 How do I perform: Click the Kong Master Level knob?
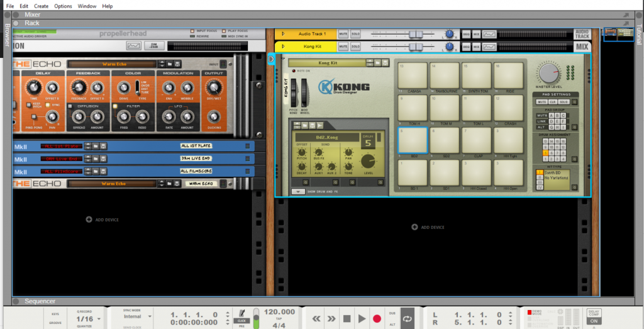point(548,73)
